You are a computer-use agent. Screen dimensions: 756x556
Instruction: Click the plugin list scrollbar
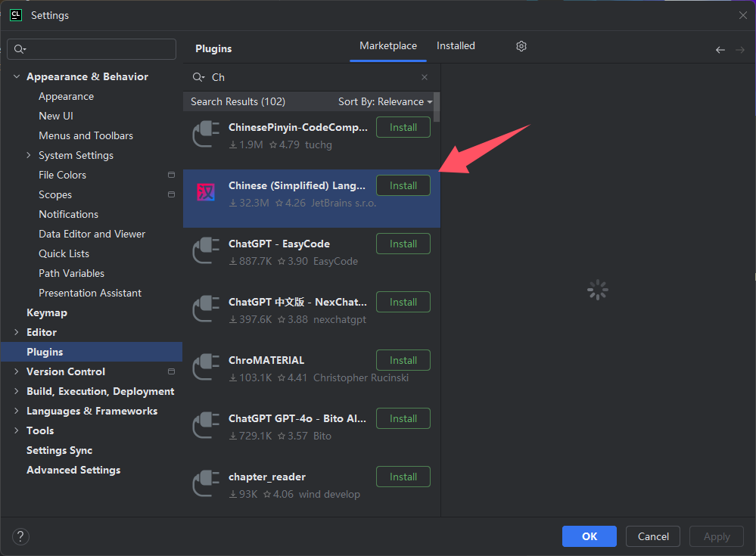pos(437,107)
